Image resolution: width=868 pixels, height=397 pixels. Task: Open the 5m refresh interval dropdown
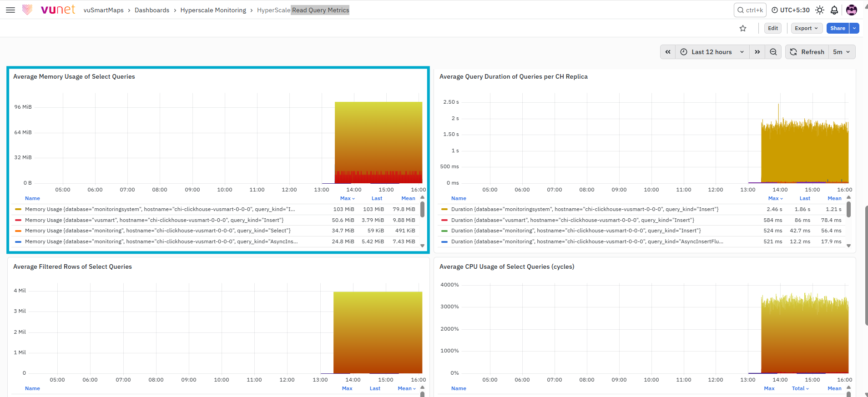(842, 52)
